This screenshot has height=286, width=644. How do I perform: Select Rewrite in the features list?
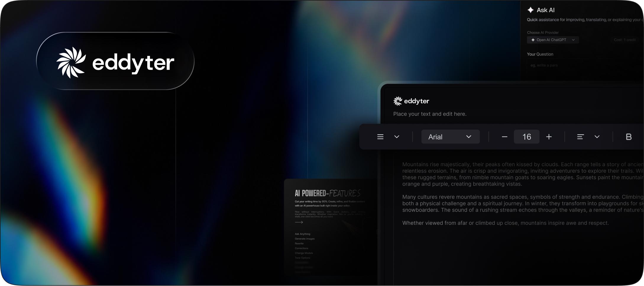299,243
